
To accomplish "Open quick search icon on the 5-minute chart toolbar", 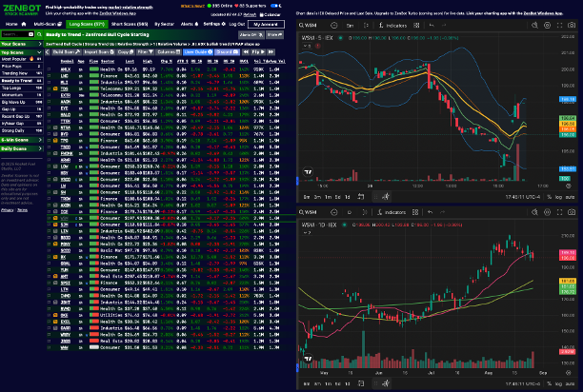I will pyautogui.click(x=534, y=26).
